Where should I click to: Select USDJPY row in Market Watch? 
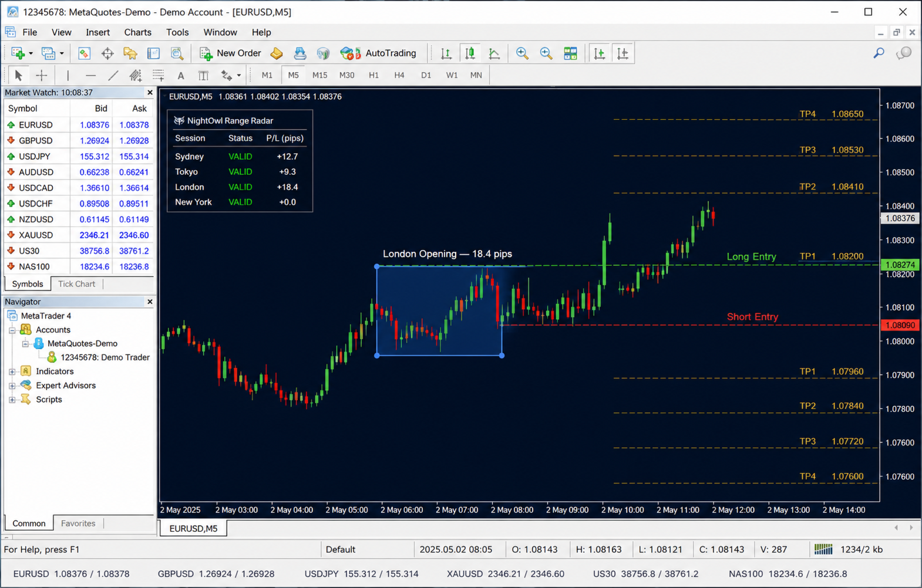(79, 157)
